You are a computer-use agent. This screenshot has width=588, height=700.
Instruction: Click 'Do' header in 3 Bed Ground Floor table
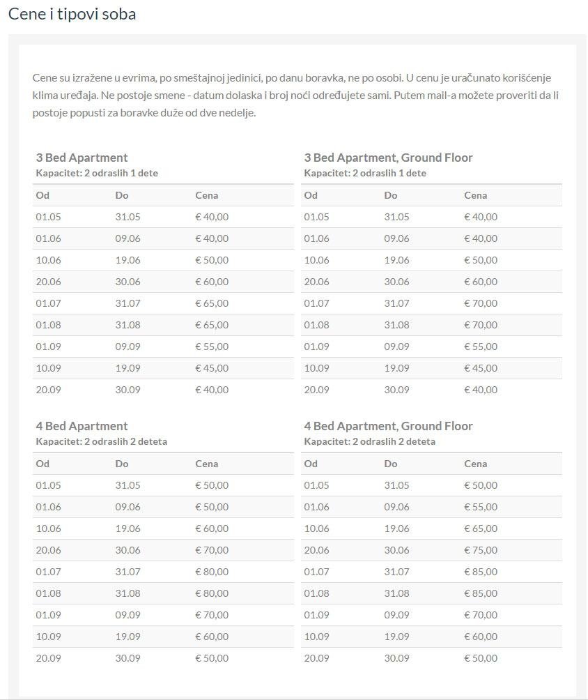pyautogui.click(x=390, y=195)
